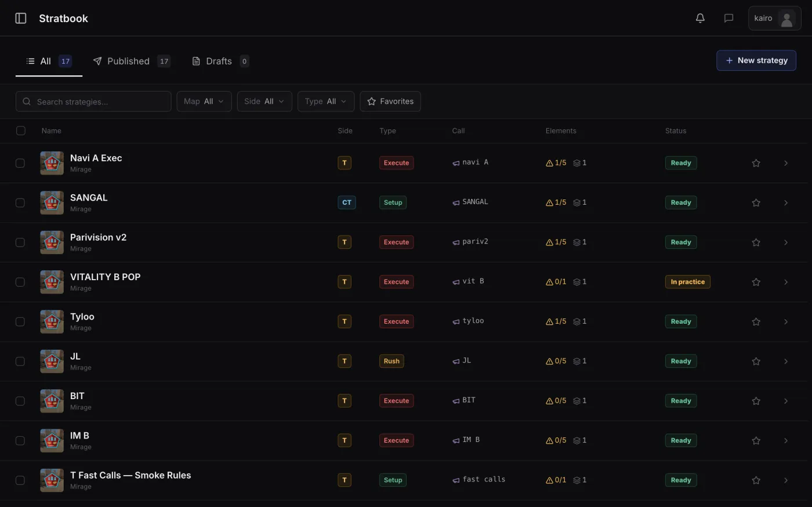This screenshot has width=812, height=507.
Task: Open the Map filter dropdown
Action: 204,102
